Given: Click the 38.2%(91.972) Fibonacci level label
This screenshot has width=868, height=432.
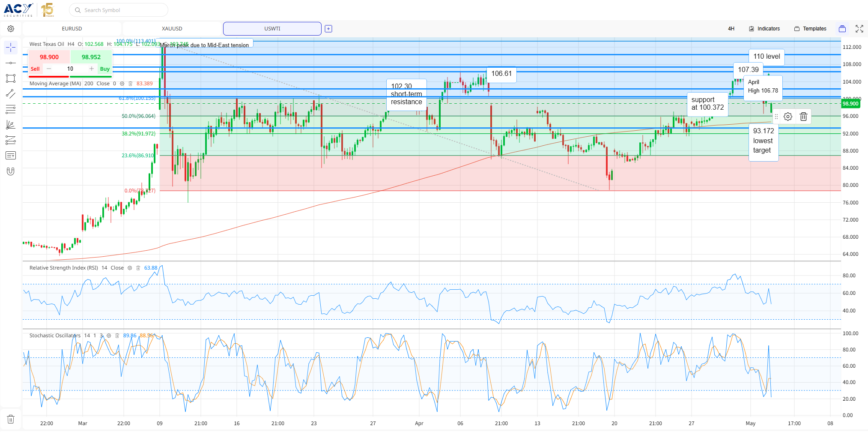Looking at the screenshot, I should (x=139, y=134).
